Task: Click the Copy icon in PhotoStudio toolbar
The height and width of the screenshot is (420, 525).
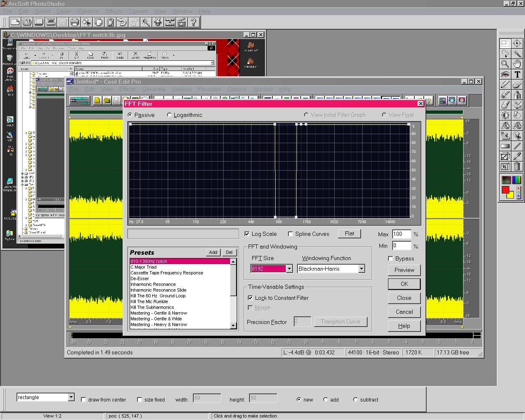Action: pos(98,22)
